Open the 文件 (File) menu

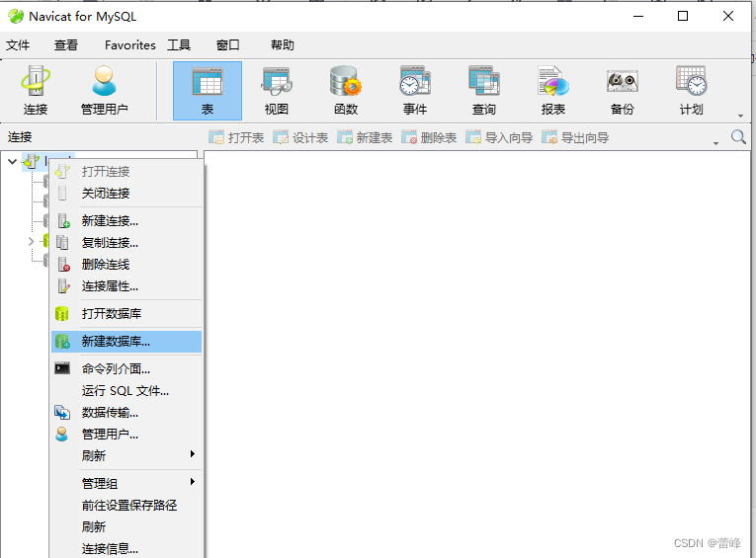[18, 45]
